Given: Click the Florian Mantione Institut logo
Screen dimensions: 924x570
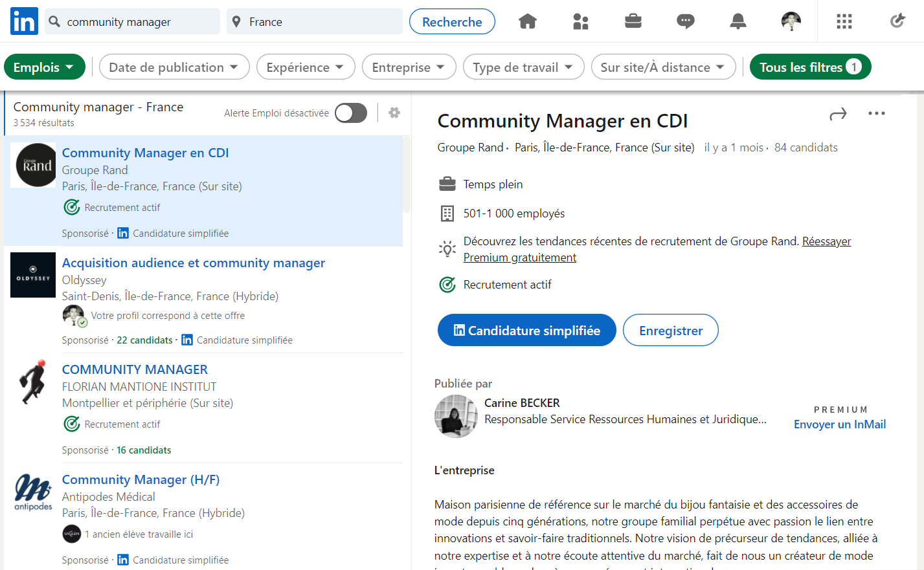Looking at the screenshot, I should click(33, 382).
